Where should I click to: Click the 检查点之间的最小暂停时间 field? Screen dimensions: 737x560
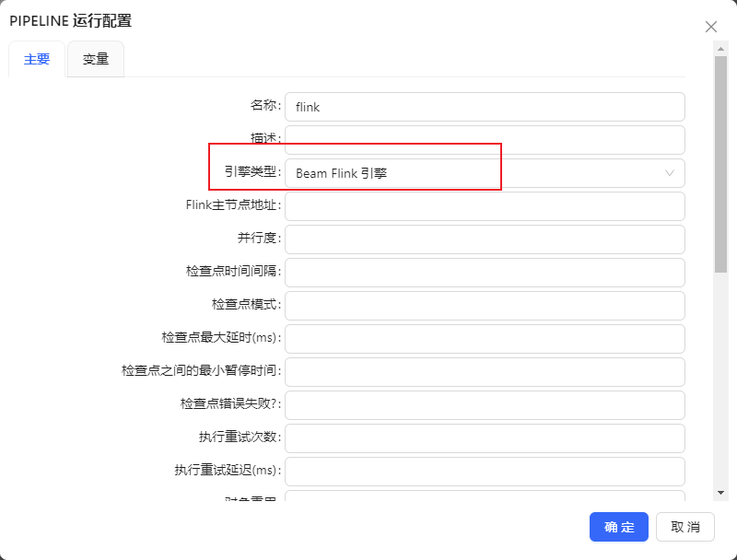coord(485,372)
